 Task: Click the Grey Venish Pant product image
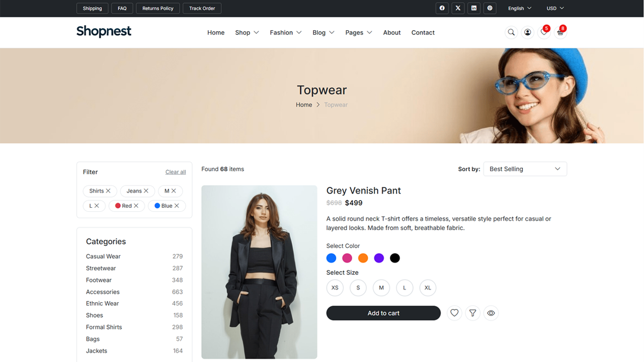coord(259,272)
